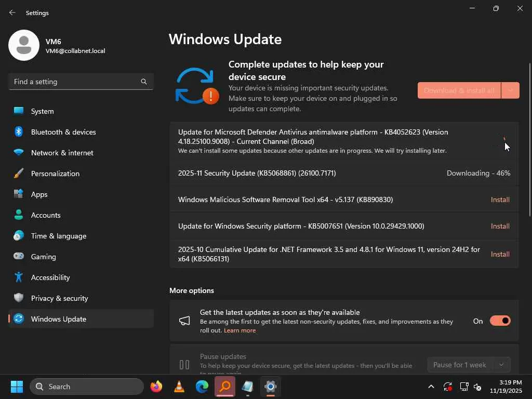Click the Bluetooth icon in sidebar
This screenshot has width=532, height=399.
click(19, 131)
